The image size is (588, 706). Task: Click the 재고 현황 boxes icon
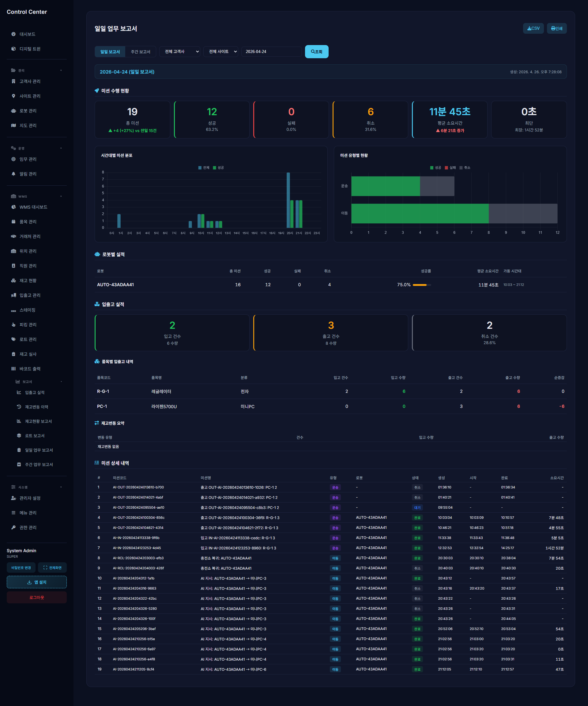(x=13, y=280)
